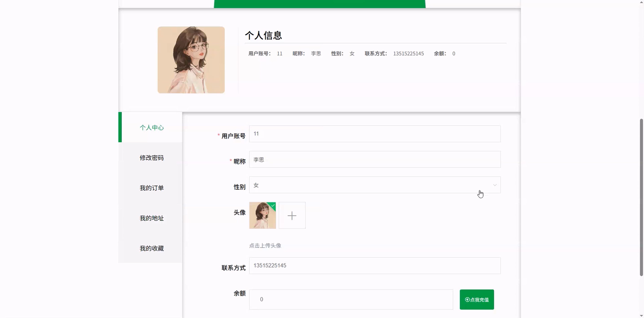Click the 点我充值 recharge button
Screen dimensions: 644x318
476,300
